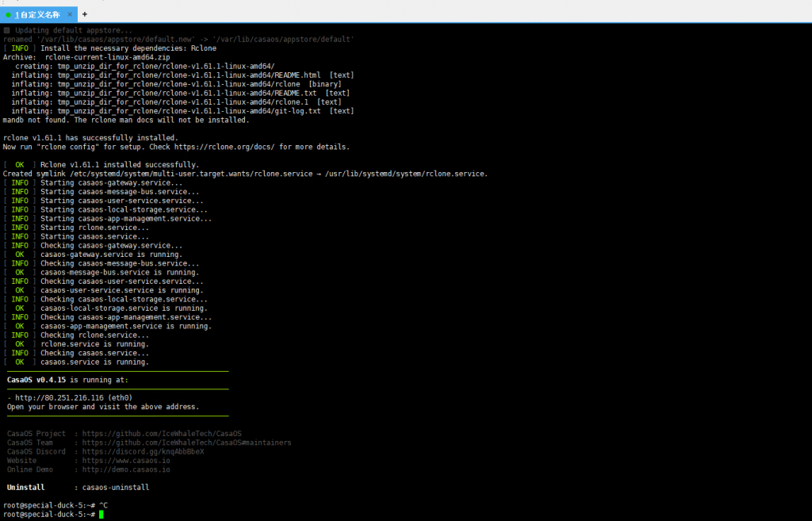Click the grey square before 'Updating default appstore'
Image resolution: width=812 pixels, height=521 pixels.
(x=6, y=30)
